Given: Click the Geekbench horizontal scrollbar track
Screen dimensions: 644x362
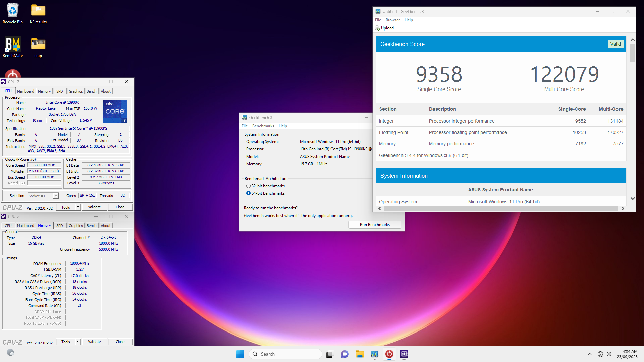Looking at the screenshot, I should pos(501,208).
